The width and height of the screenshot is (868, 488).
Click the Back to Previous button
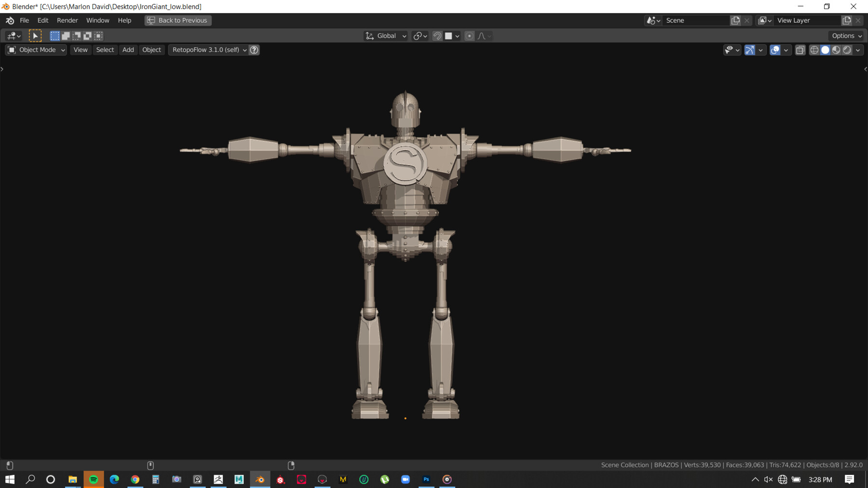tap(177, 20)
